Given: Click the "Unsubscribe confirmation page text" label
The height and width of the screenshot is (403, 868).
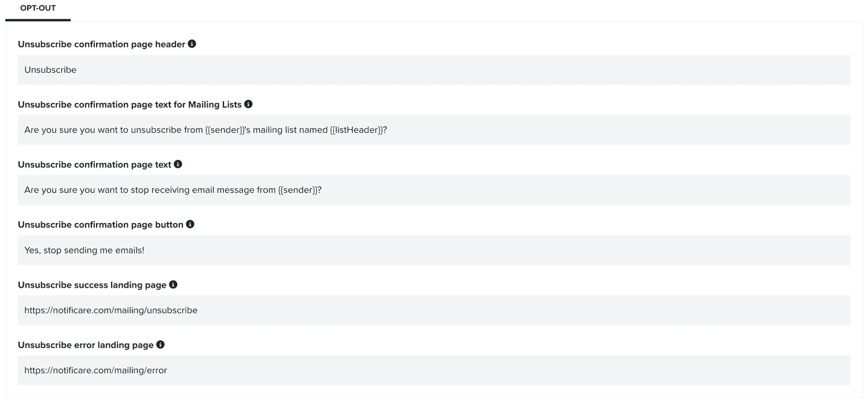Looking at the screenshot, I should coord(94,165).
